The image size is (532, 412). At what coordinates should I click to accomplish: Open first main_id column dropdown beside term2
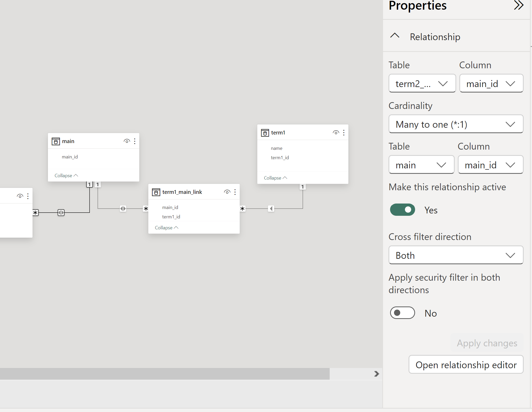pos(491,83)
